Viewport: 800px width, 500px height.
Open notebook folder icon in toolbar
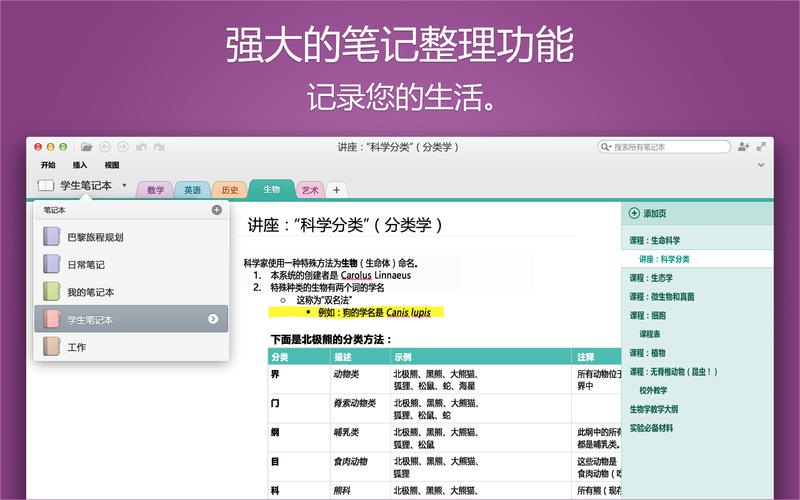coord(87,147)
